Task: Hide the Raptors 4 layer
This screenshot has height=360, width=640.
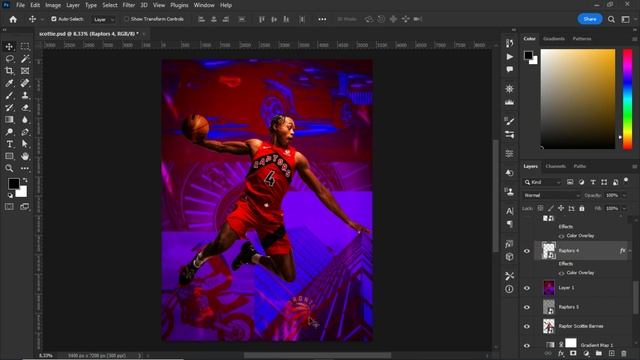Action: [x=527, y=251]
